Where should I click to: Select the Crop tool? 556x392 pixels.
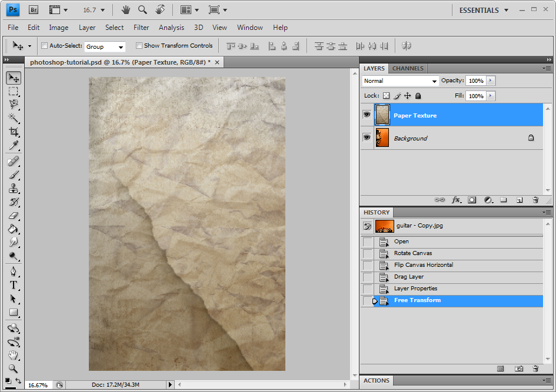13,132
